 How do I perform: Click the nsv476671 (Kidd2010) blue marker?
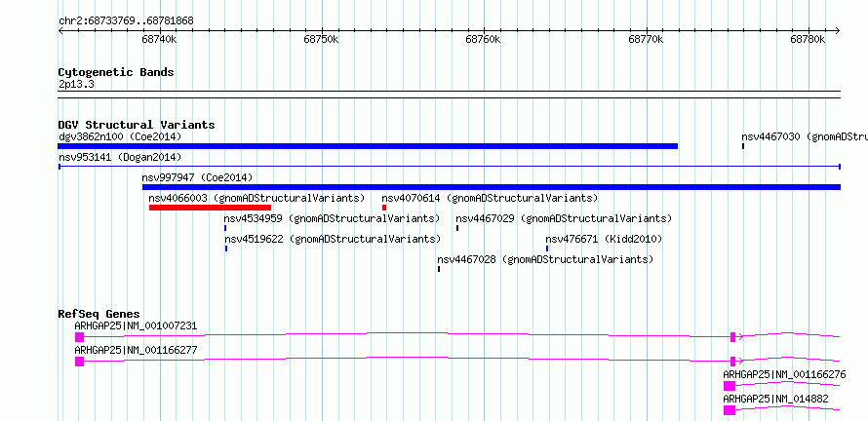[x=547, y=249]
